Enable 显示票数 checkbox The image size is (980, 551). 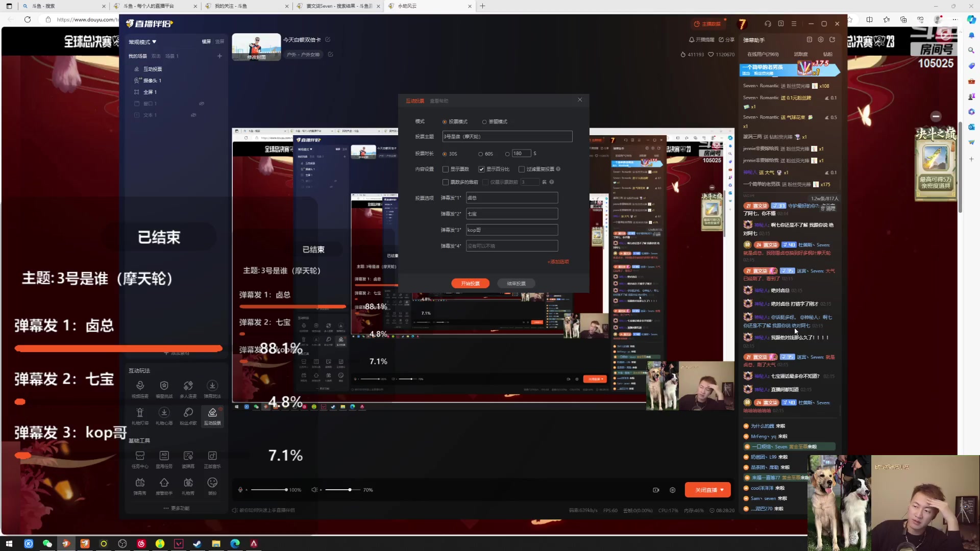click(446, 169)
